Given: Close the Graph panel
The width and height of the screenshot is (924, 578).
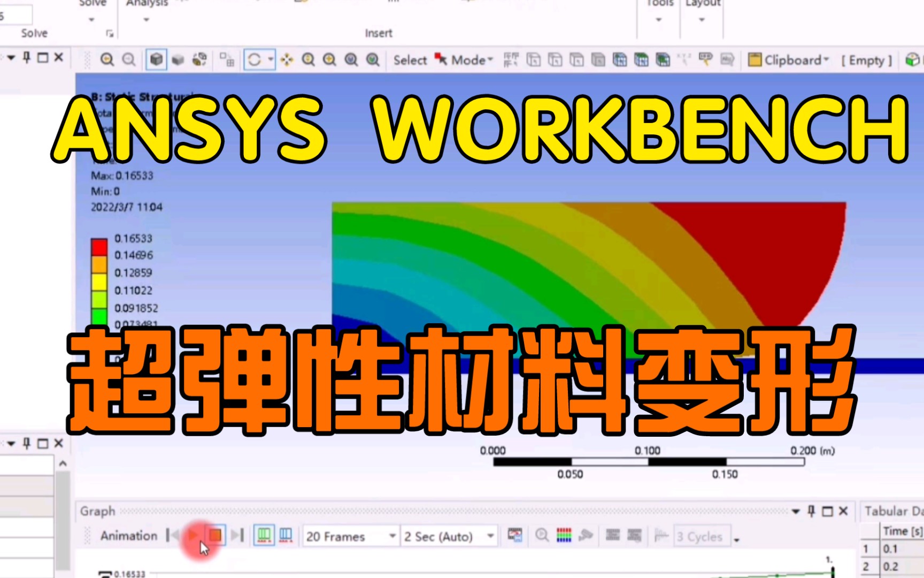Looking at the screenshot, I should coord(843,511).
